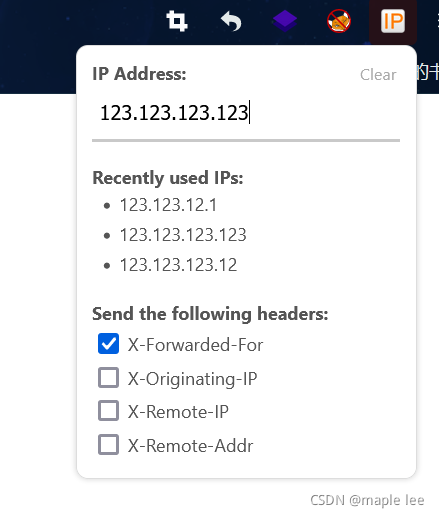Select recent IP 123.123.12.1
This screenshot has height=518, width=439.
pos(168,205)
